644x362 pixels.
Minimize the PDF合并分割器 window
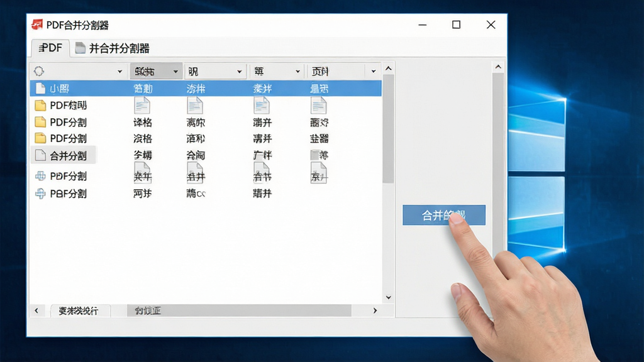click(423, 25)
